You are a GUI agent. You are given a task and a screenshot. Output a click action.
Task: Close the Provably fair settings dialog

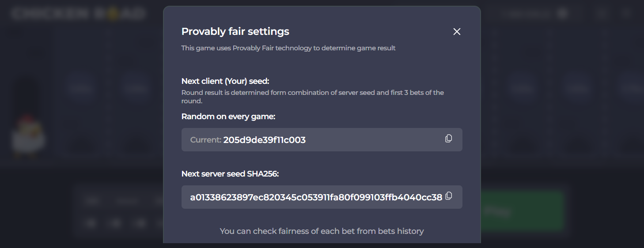click(x=457, y=31)
